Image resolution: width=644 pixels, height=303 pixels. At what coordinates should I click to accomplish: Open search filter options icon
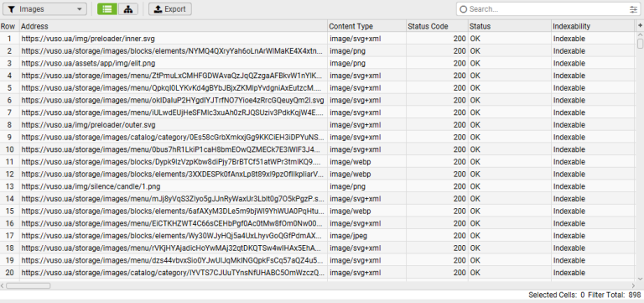pyautogui.click(x=633, y=9)
